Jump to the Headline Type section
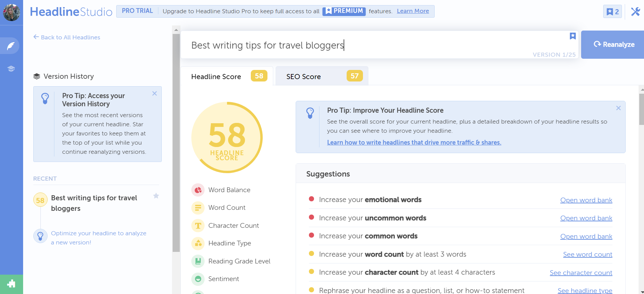The image size is (644, 294). tap(229, 243)
